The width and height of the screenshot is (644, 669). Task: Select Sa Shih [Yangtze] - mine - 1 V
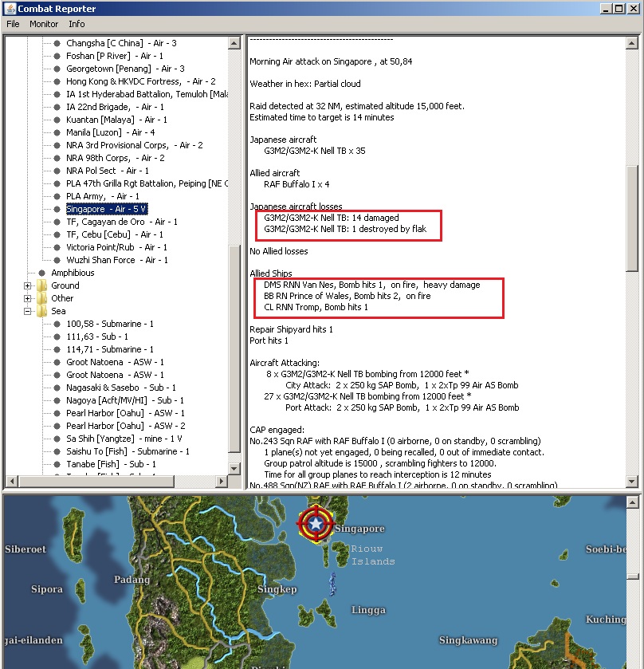tap(124, 439)
